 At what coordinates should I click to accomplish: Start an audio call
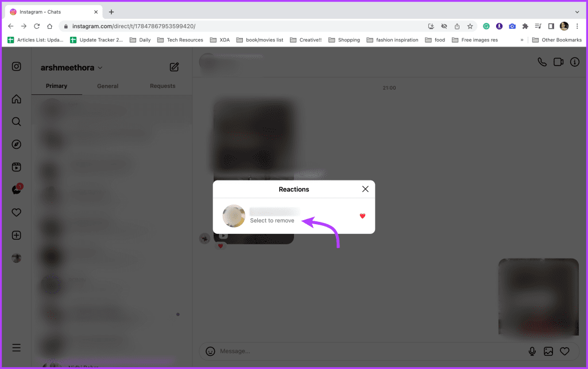click(542, 62)
